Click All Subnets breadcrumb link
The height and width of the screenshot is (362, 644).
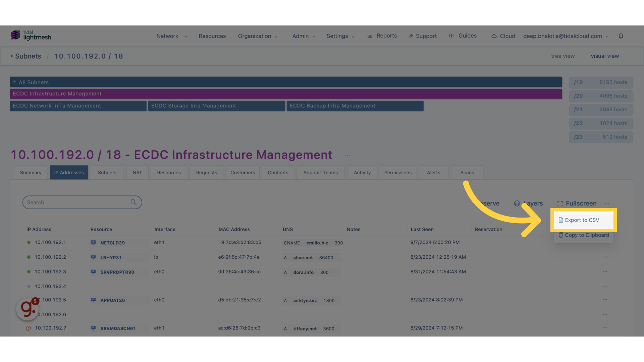click(34, 82)
